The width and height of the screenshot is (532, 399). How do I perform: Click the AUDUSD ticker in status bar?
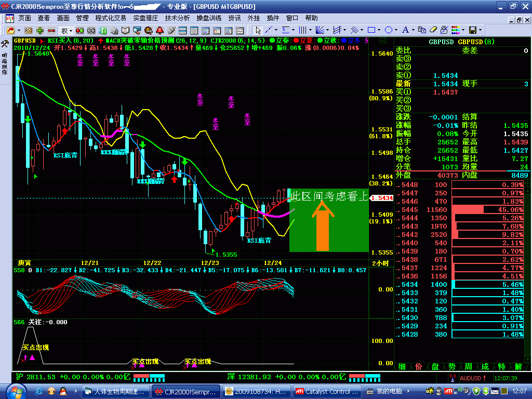tap(473, 378)
